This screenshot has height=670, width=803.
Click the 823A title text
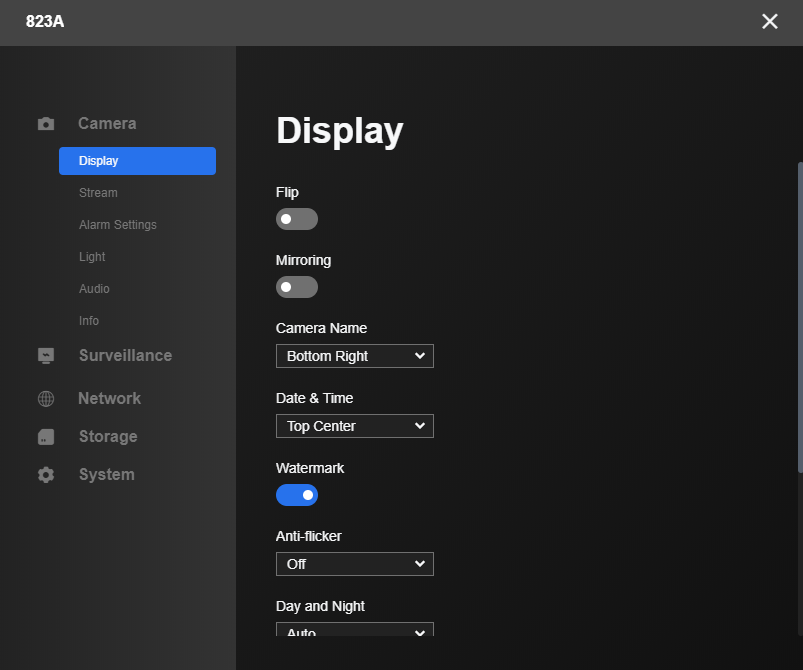[x=45, y=22]
